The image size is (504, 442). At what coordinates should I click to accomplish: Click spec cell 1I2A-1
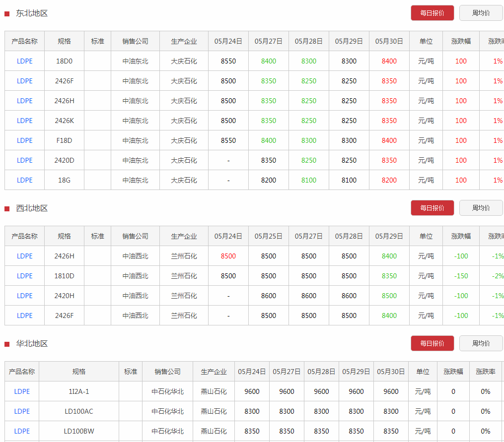point(79,392)
